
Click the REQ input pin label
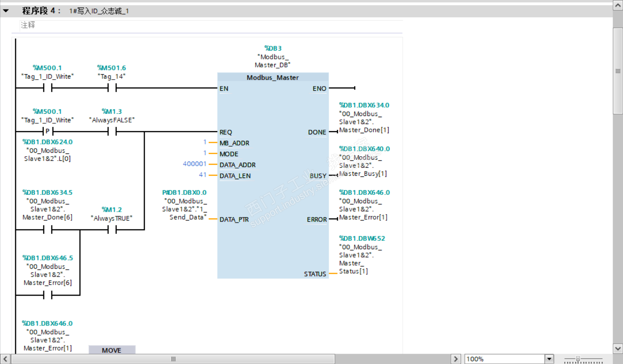226,132
